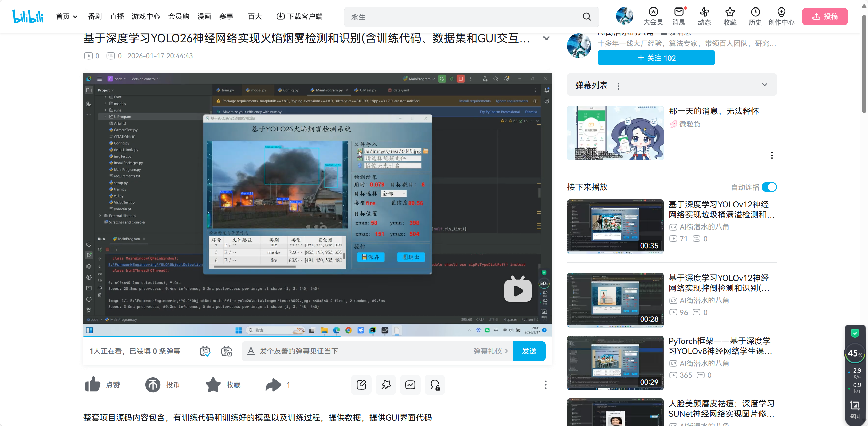Open the 首页 dropdown menu

pos(66,17)
